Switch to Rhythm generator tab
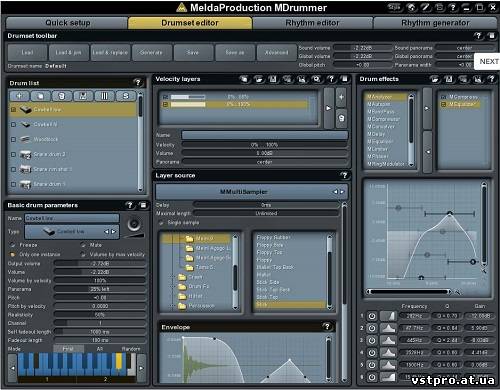Screen dimensions: 500x390 pyautogui.click(x=435, y=23)
